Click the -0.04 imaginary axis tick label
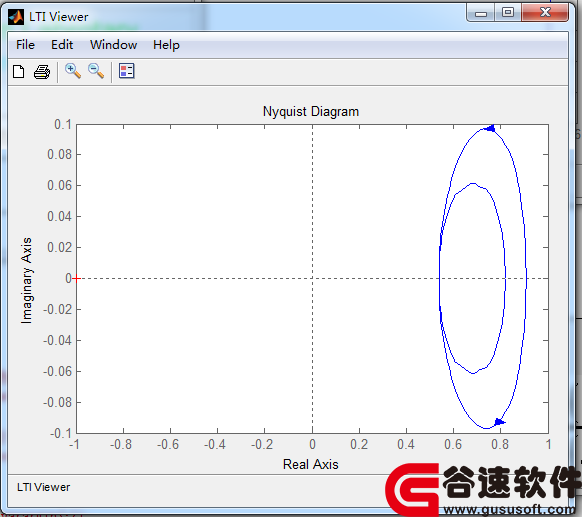The width and height of the screenshot is (582, 517). coord(58,340)
